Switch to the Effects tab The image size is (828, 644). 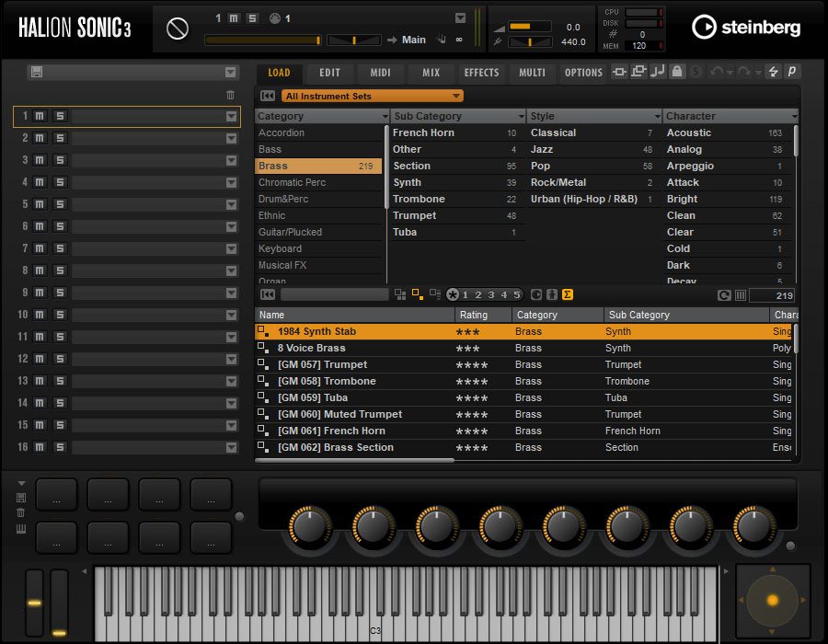click(481, 73)
